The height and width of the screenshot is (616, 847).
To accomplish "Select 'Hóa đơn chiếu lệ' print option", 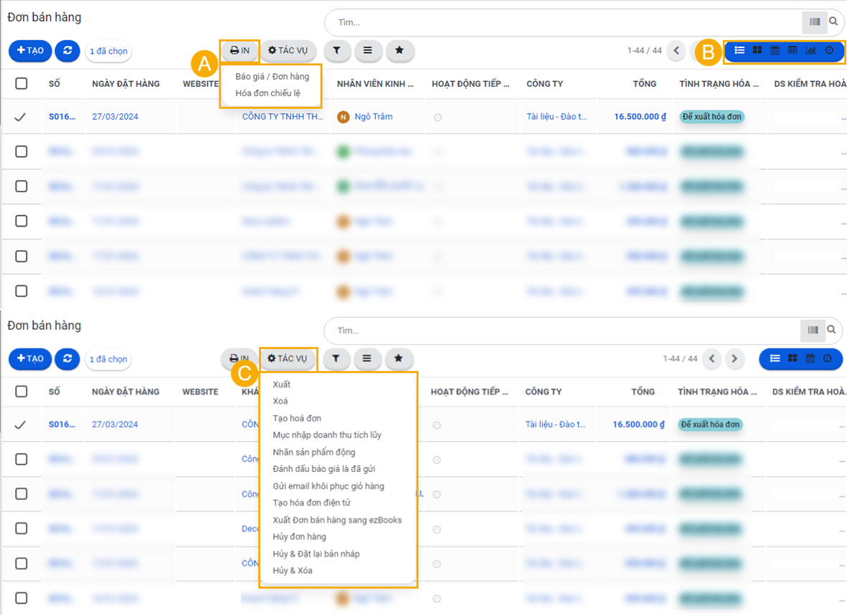I will click(268, 93).
